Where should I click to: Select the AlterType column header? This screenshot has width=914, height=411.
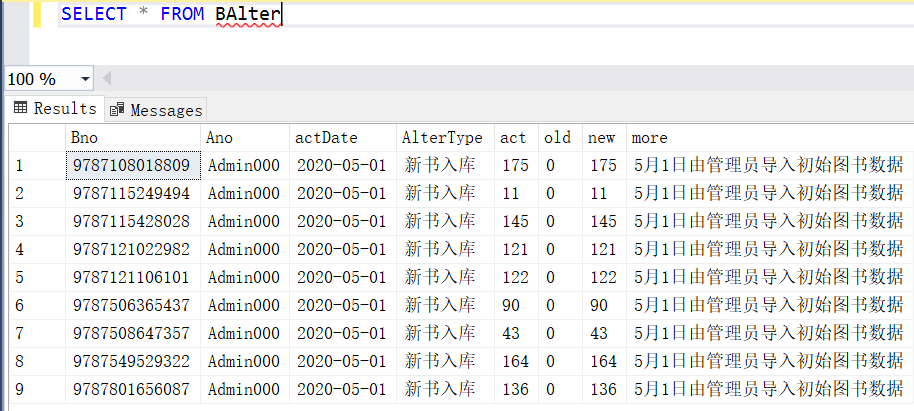[442, 138]
